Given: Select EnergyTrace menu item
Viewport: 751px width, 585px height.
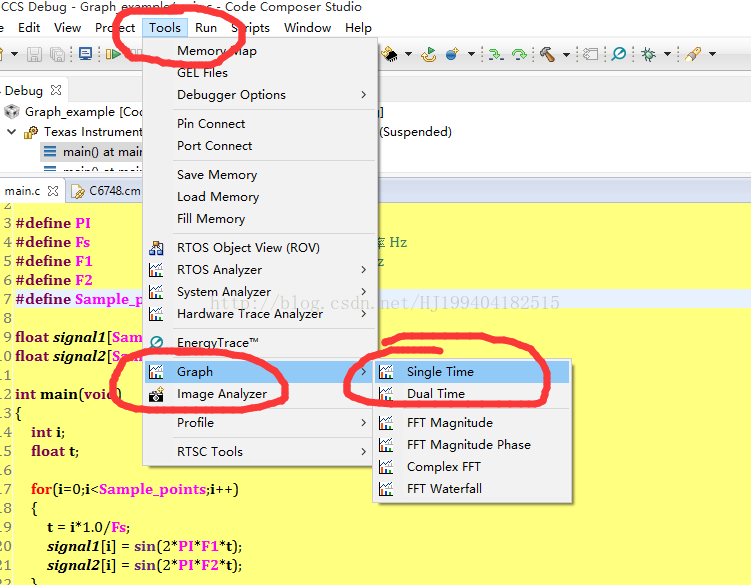Looking at the screenshot, I should click(x=260, y=343).
